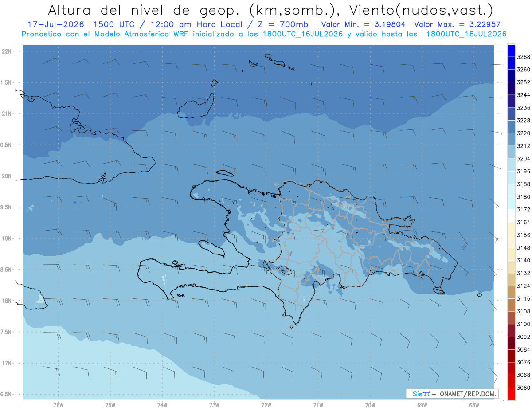Click the '75W' longitude label
The image size is (532, 411).
pos(110,405)
